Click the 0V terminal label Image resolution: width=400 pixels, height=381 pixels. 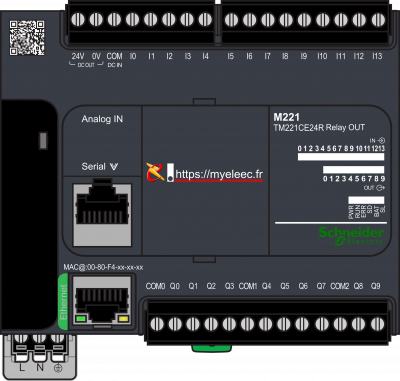pos(96,56)
